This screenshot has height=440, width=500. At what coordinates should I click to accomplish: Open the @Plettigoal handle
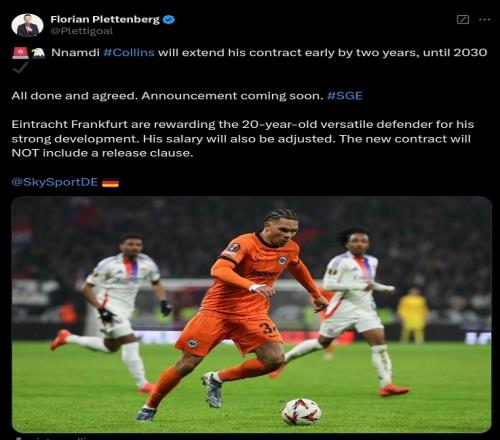coord(82,31)
